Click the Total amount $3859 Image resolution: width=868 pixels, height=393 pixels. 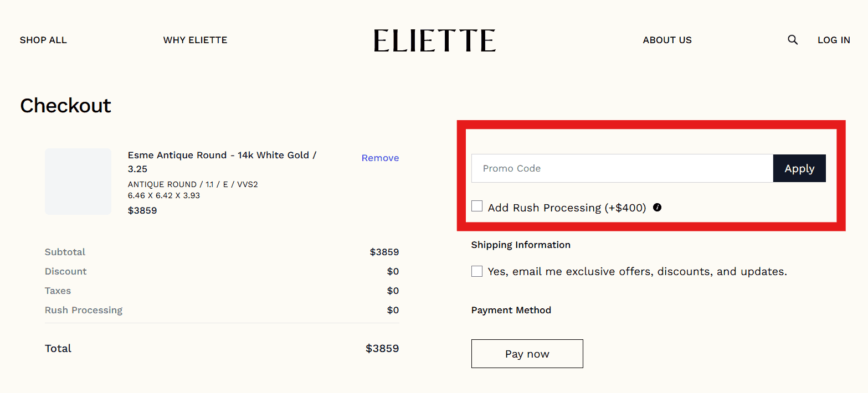click(382, 348)
